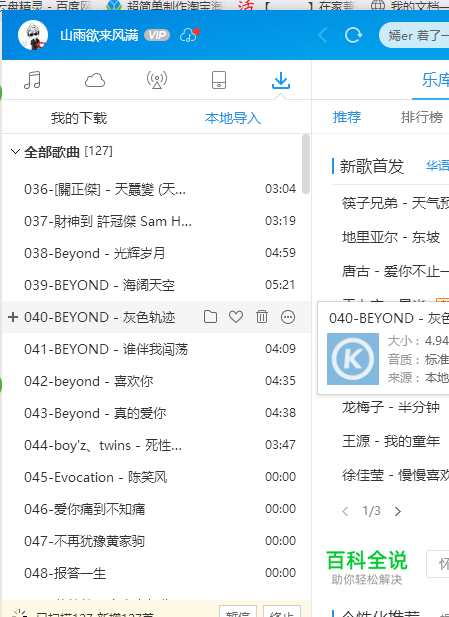The width and height of the screenshot is (449, 617).
Task: Select song 042-beyond 喜欢你
Action: coord(157,381)
